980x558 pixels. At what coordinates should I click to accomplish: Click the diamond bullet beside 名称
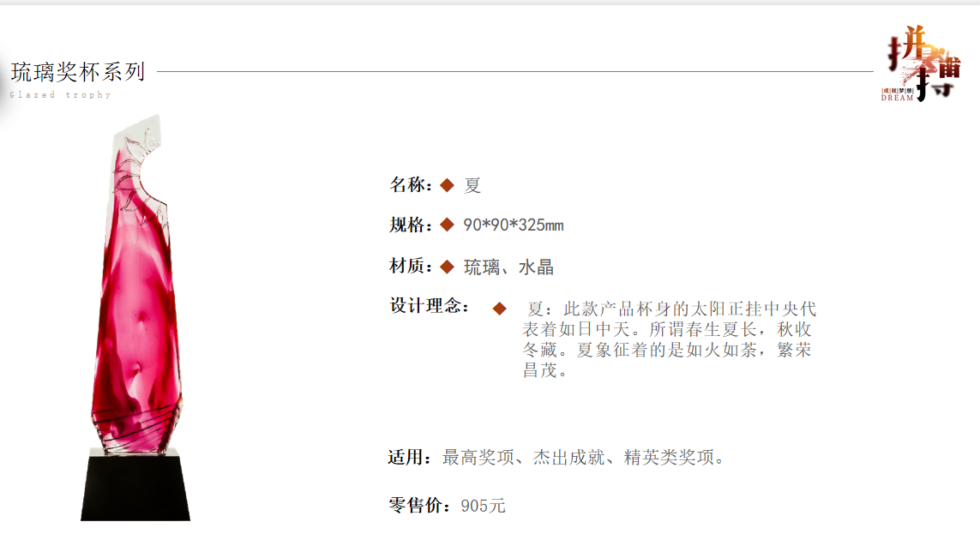[447, 185]
